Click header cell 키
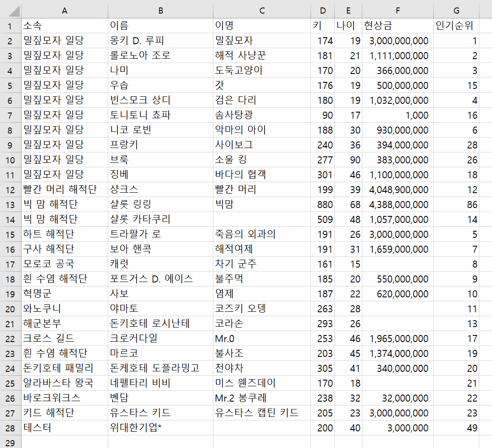Screen dimensions: 492x448 [x=322, y=26]
